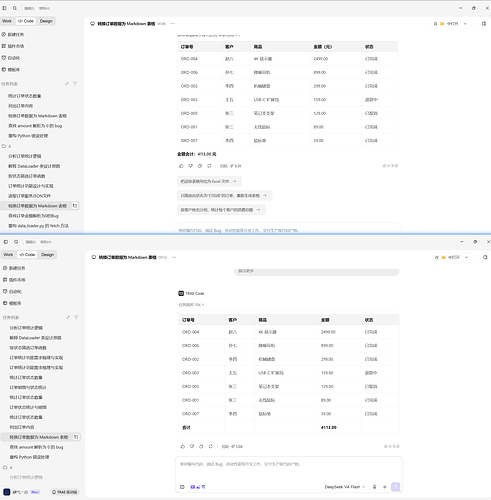
Task: Select Code tab in bottom window
Action: pos(27,255)
